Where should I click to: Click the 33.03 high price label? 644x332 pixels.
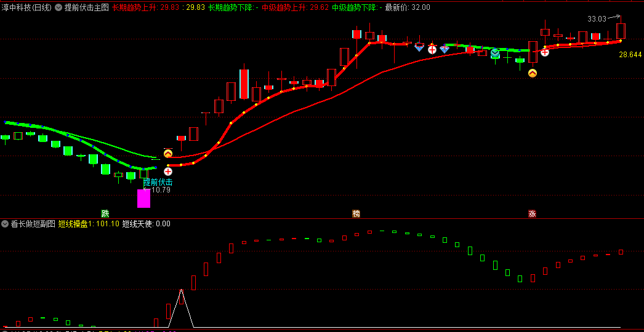[597, 19]
